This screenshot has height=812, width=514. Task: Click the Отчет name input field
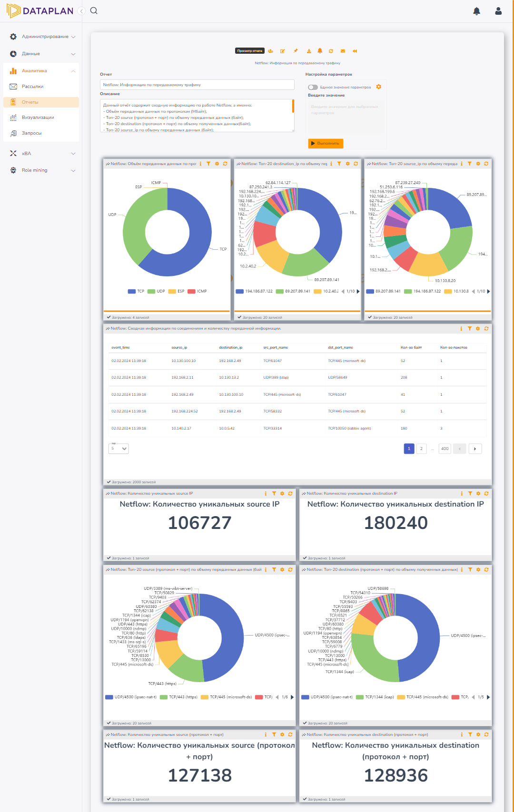(x=197, y=85)
